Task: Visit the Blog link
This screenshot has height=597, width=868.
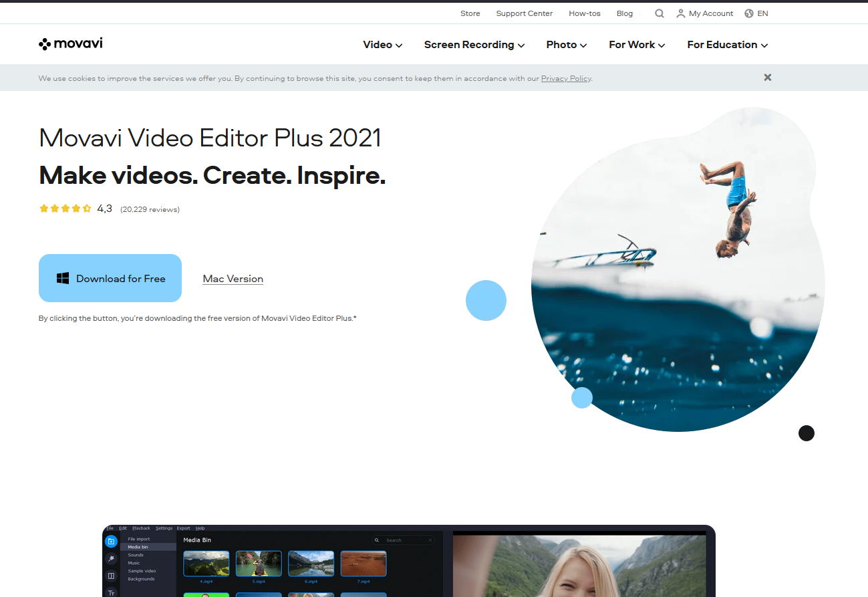Action: [625, 13]
